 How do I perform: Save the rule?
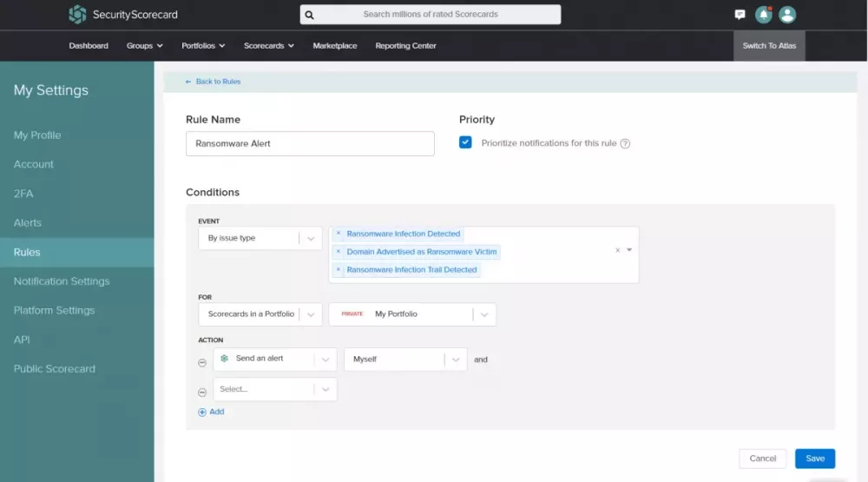pos(815,459)
